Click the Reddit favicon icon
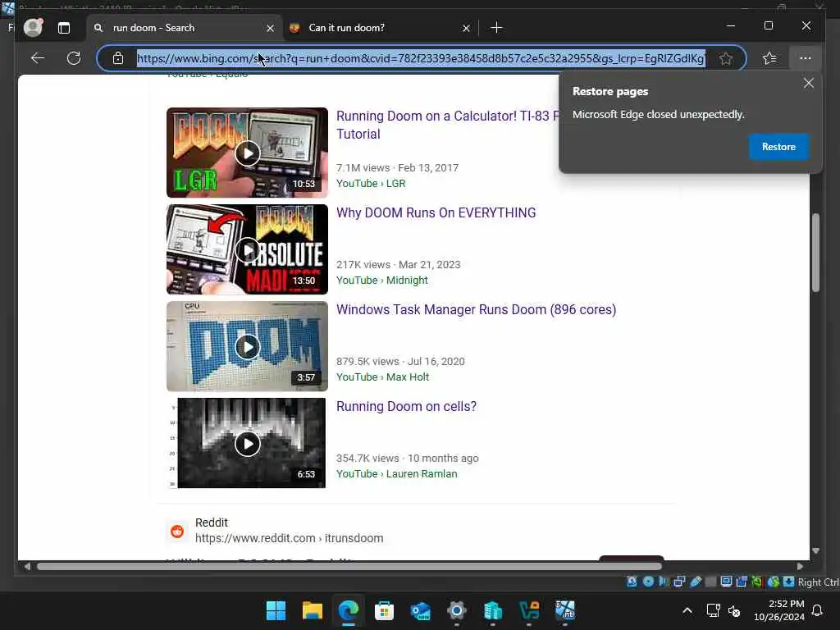840x630 pixels. 177,531
